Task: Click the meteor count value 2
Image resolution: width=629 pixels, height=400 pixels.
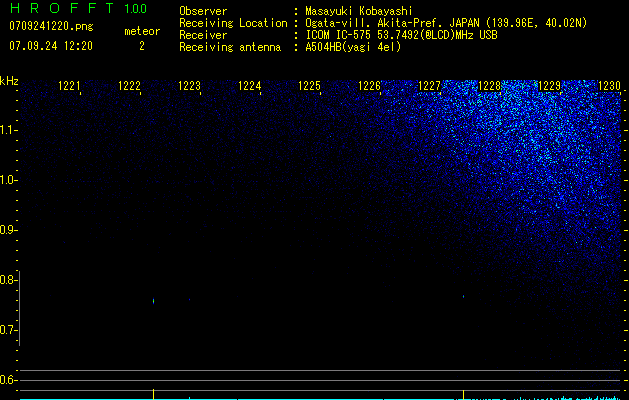Action: (142, 46)
